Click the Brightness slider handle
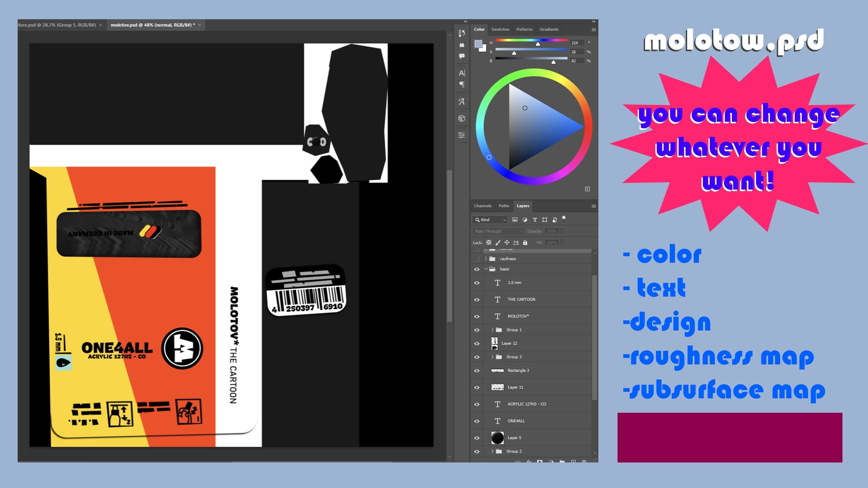 click(553, 62)
